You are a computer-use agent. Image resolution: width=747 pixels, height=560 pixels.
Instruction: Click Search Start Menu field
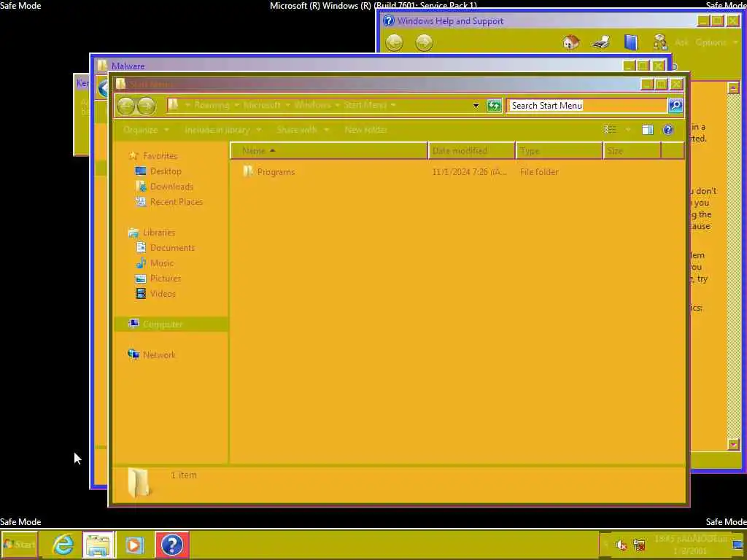(x=587, y=106)
